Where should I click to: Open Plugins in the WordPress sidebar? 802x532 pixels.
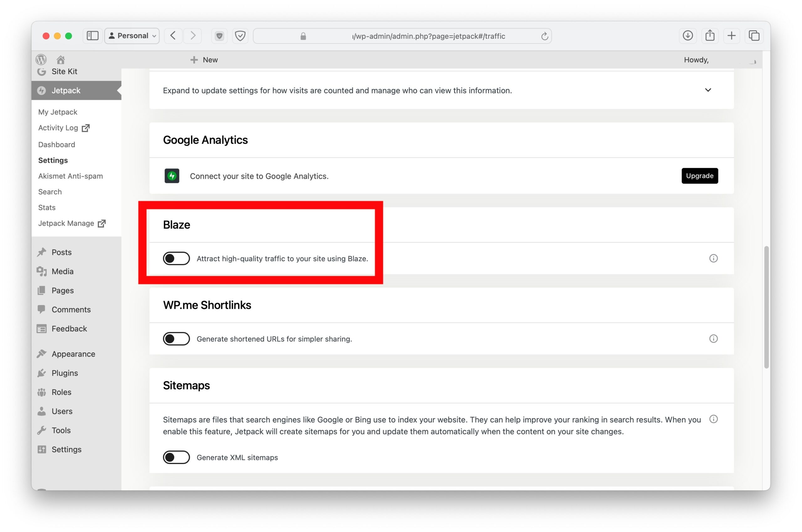tap(65, 373)
